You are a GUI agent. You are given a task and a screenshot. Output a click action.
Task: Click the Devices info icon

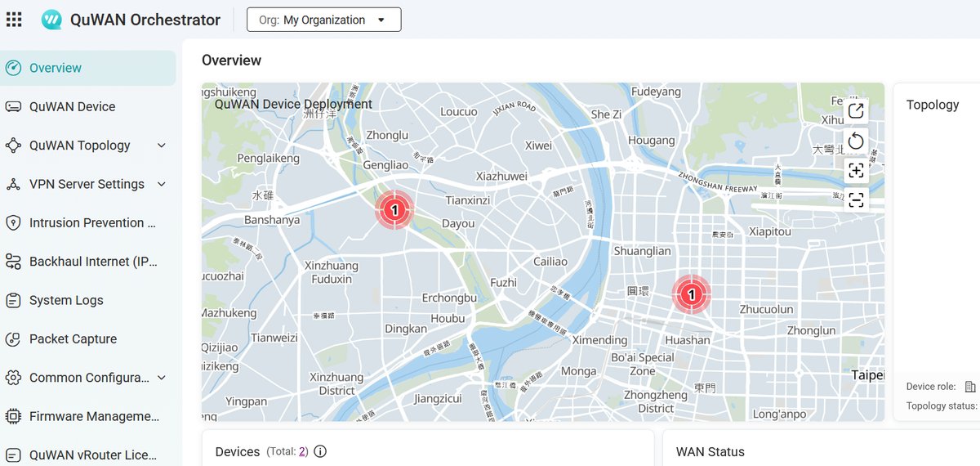320,451
